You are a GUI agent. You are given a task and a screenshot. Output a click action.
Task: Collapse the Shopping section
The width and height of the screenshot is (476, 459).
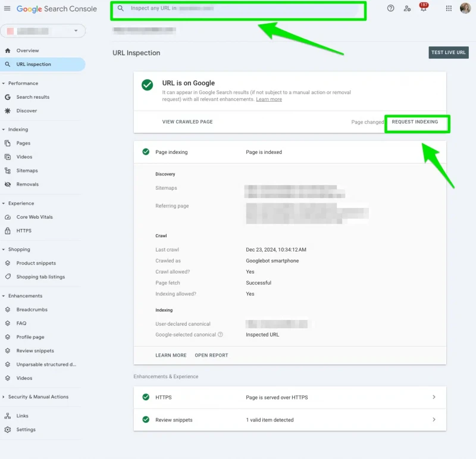click(x=4, y=249)
